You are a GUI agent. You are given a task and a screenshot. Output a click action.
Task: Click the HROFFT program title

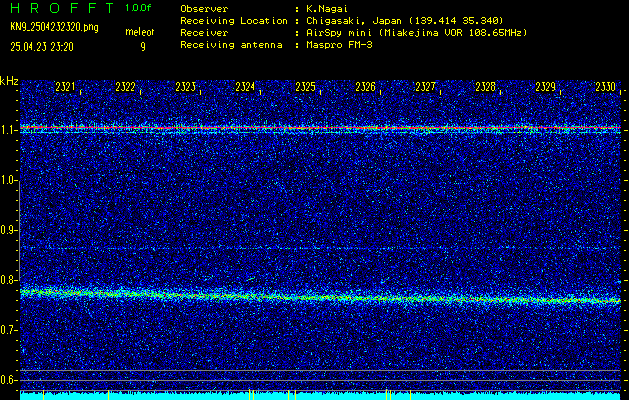coord(62,8)
